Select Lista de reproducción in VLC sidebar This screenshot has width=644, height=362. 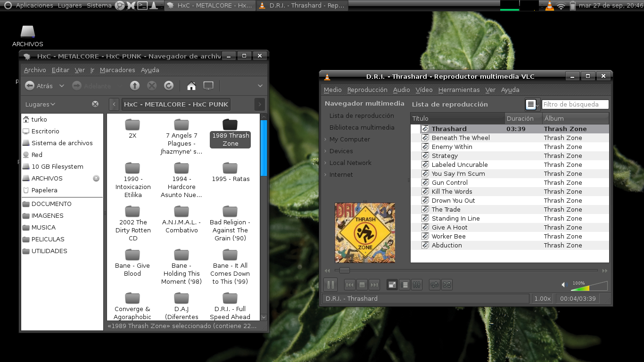pyautogui.click(x=362, y=115)
